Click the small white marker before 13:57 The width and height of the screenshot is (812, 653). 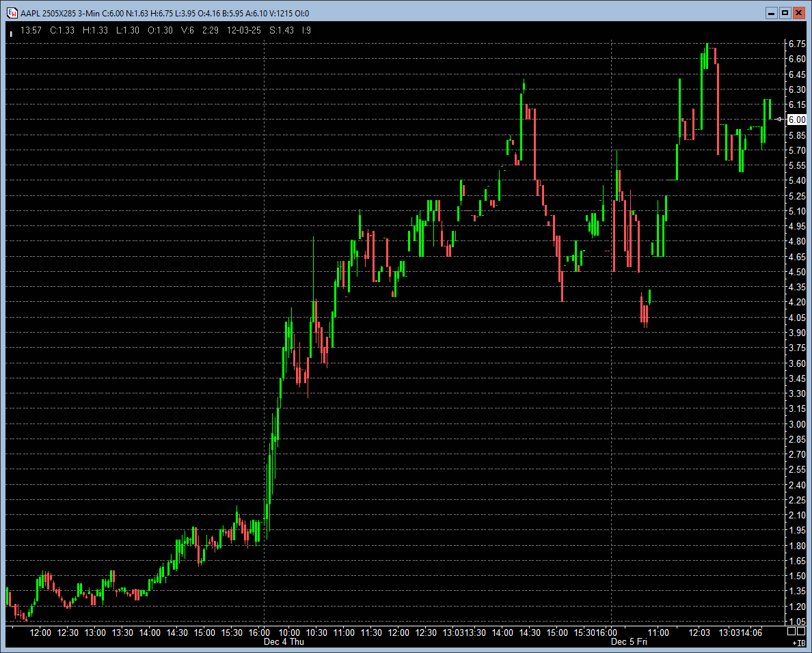11,31
